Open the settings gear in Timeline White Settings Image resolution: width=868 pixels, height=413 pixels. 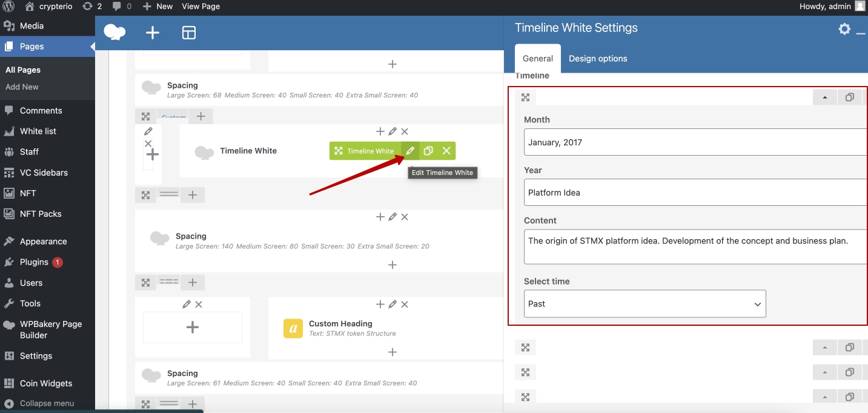[844, 29]
